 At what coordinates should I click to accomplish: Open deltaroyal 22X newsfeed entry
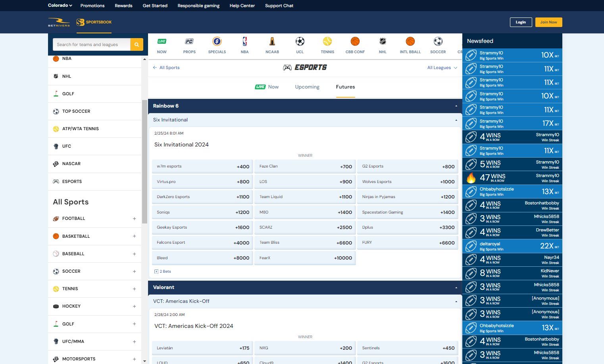[x=512, y=246]
